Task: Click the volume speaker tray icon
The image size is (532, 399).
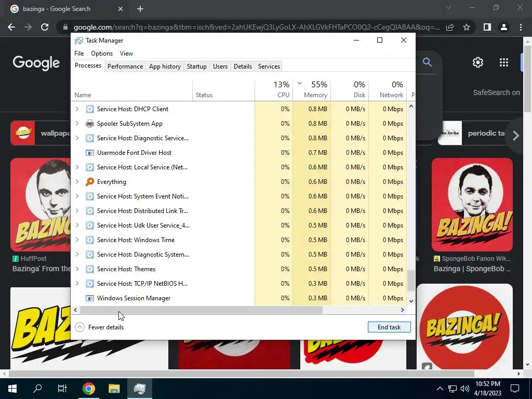Action: point(465,389)
